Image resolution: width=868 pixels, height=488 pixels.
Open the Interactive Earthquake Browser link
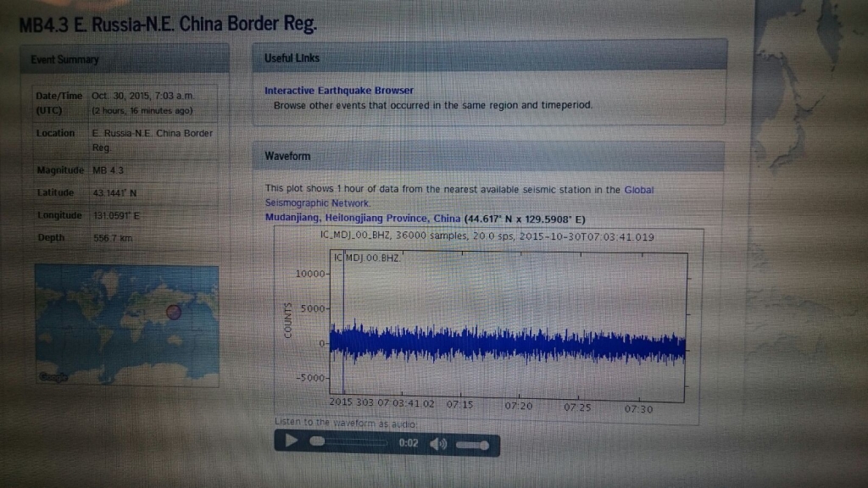339,91
